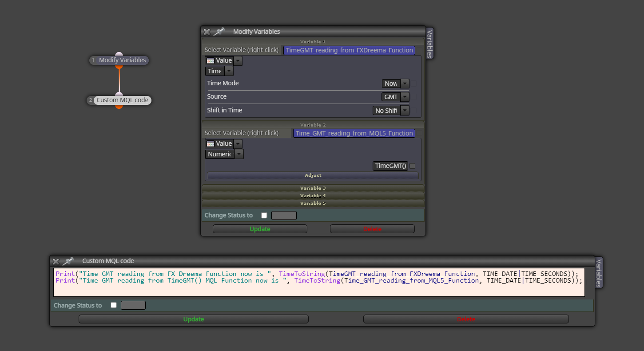Enable Change Status checkbox in Modify Variables panel
Image resolution: width=644 pixels, height=351 pixels.
(264, 215)
